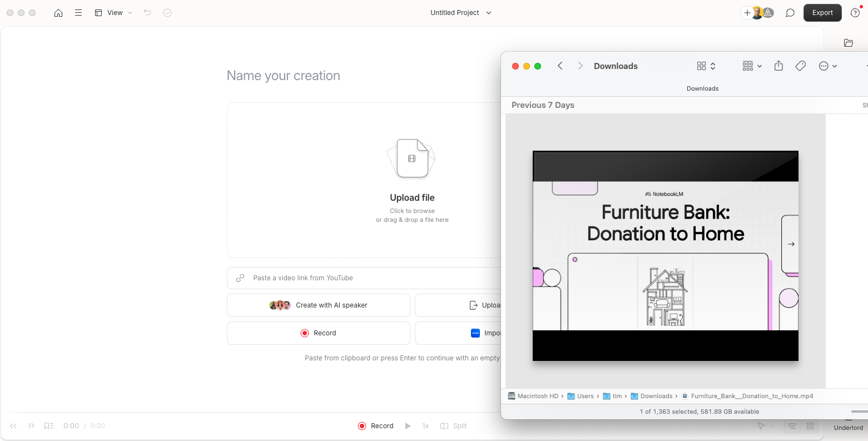Add a collaborator with plus icon
868x441 pixels.
point(747,13)
